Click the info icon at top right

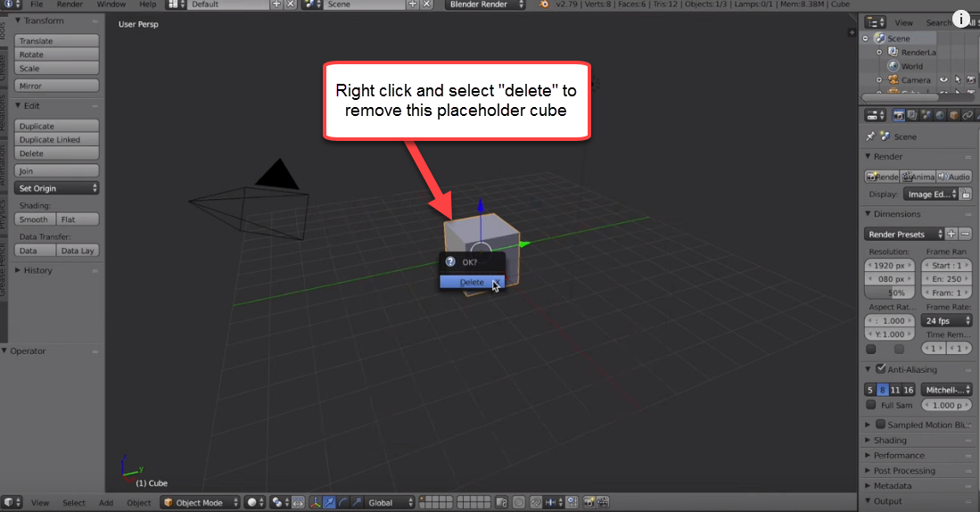[960, 20]
